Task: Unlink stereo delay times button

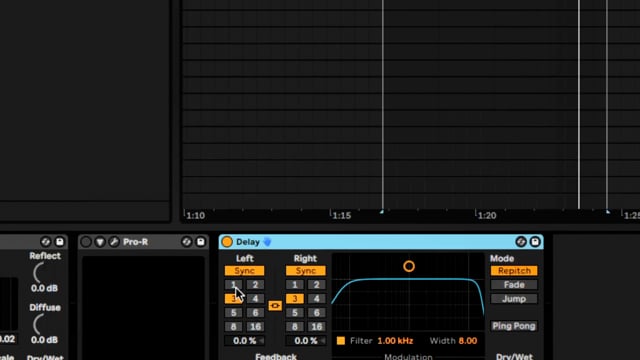Action: coord(275,306)
